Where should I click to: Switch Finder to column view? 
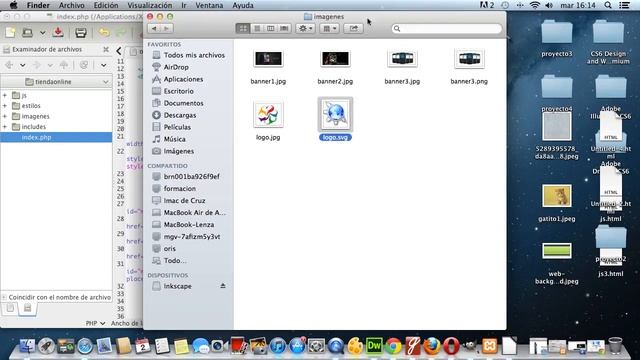coord(271,28)
